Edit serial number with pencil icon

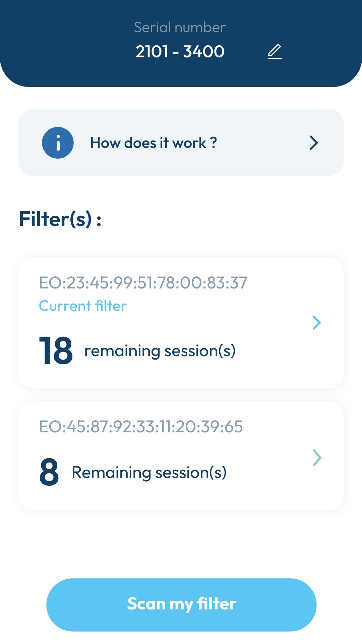[275, 52]
